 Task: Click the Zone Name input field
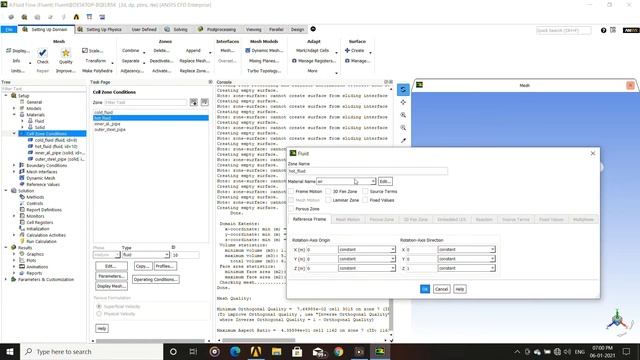tap(368, 171)
